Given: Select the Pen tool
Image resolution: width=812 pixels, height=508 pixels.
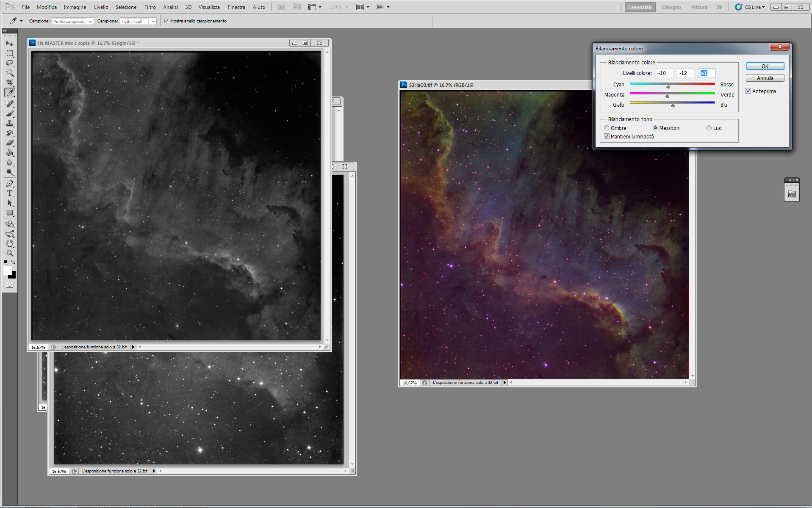Looking at the screenshot, I should click(10, 183).
